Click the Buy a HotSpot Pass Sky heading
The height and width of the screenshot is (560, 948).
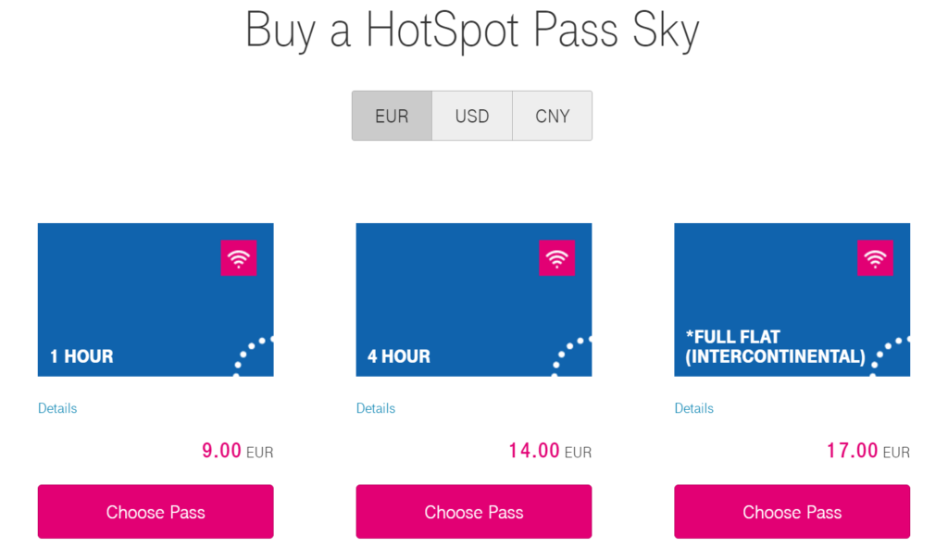tap(472, 31)
